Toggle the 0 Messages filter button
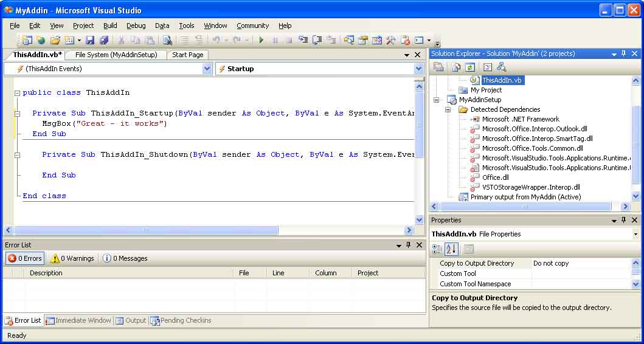 click(x=125, y=258)
